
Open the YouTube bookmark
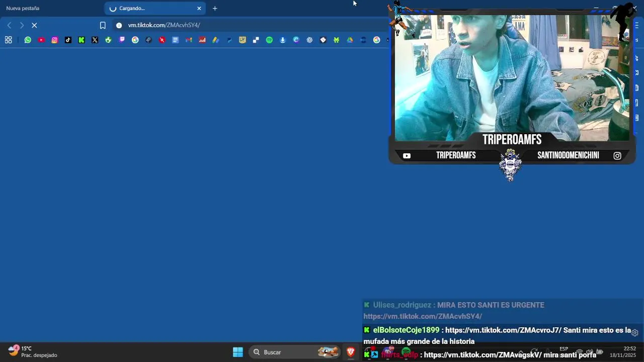[41, 40]
